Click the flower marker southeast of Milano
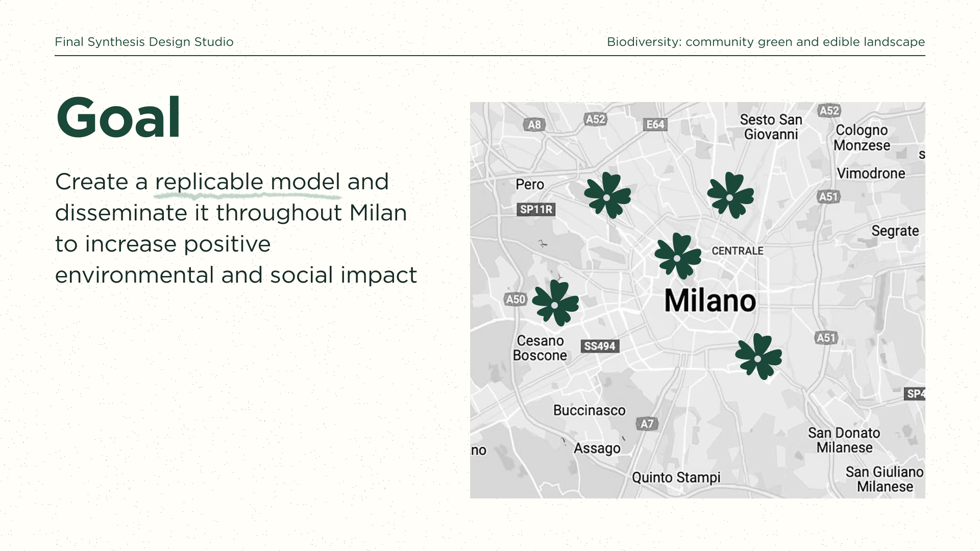The image size is (980, 551). pos(758,357)
